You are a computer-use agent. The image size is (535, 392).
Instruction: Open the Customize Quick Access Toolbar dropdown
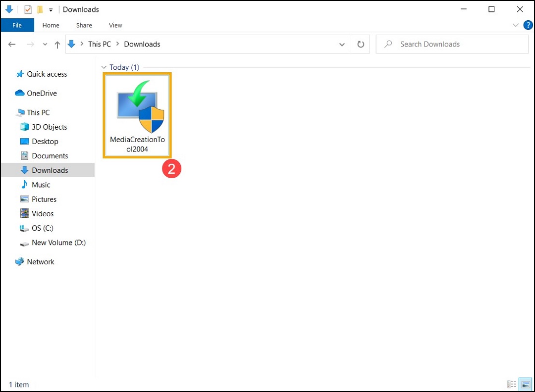coord(50,9)
